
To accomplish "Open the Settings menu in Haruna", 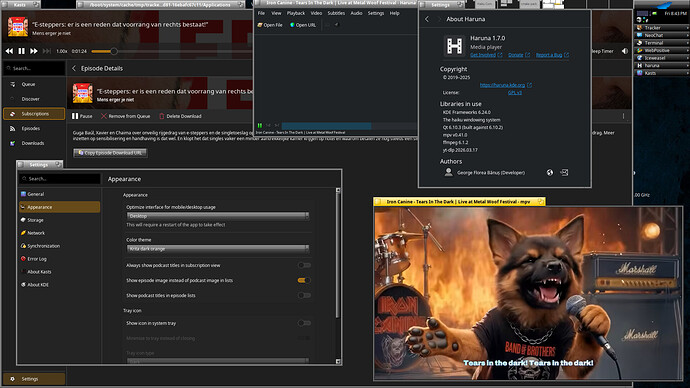I will (376, 13).
